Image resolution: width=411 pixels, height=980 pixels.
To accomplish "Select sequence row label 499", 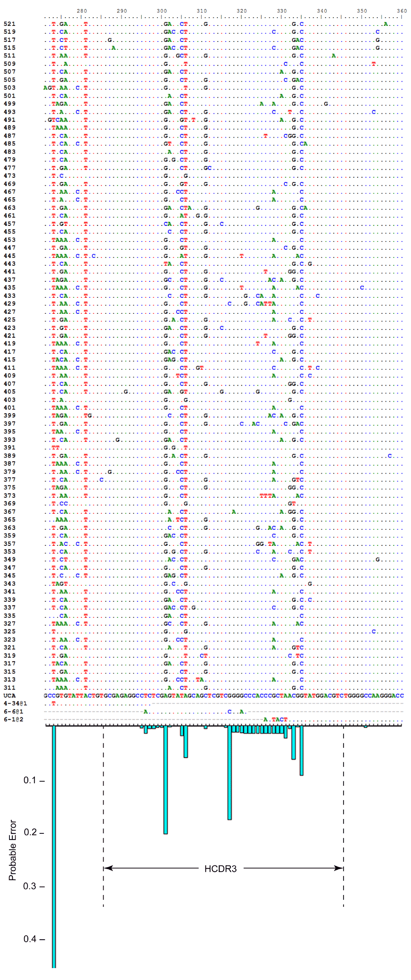I will pyautogui.click(x=9, y=104).
